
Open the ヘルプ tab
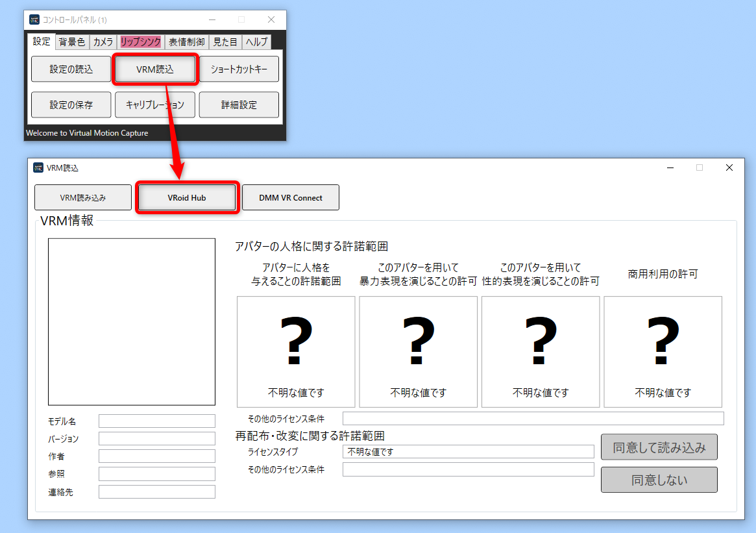[x=256, y=42]
